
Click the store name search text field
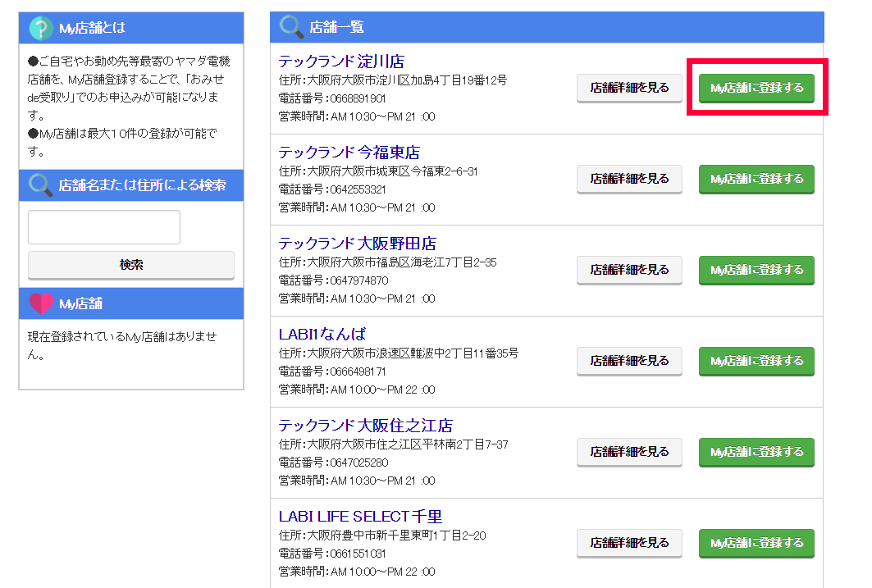point(104,227)
